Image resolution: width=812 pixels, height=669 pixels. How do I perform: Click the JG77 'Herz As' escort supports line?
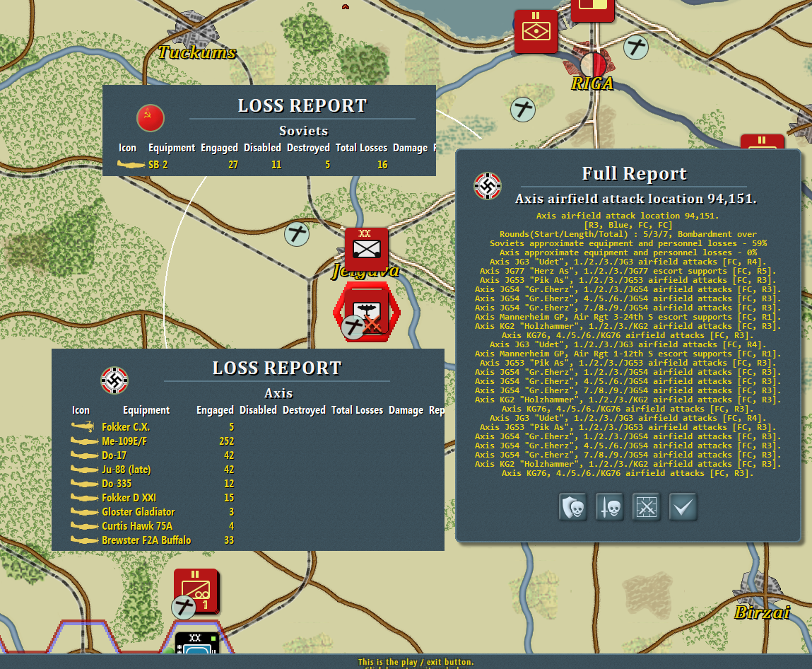[628, 271]
